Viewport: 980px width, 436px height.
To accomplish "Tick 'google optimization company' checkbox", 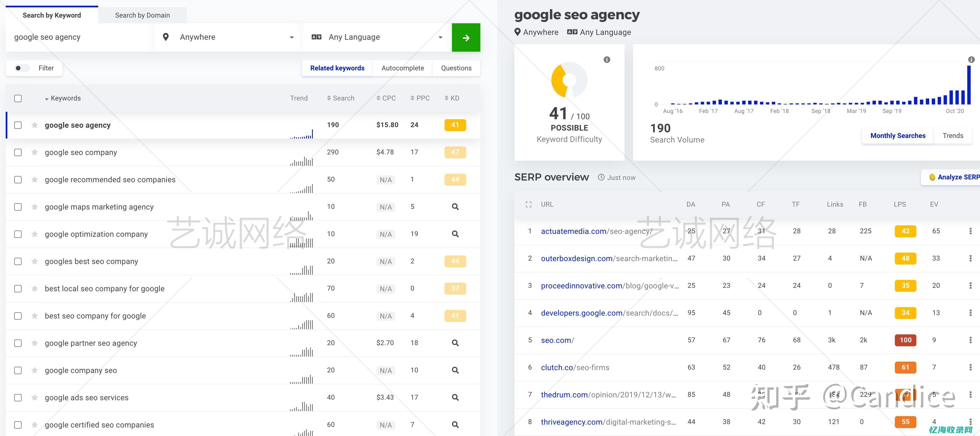I will pyautogui.click(x=18, y=234).
